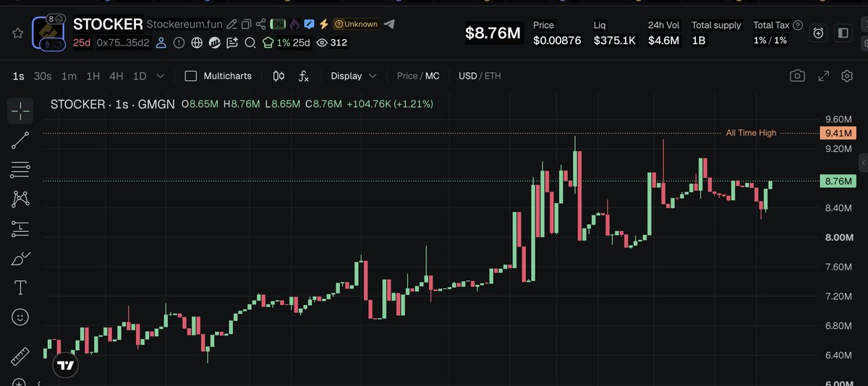Take a chart snapshot with camera icon

pos(797,76)
